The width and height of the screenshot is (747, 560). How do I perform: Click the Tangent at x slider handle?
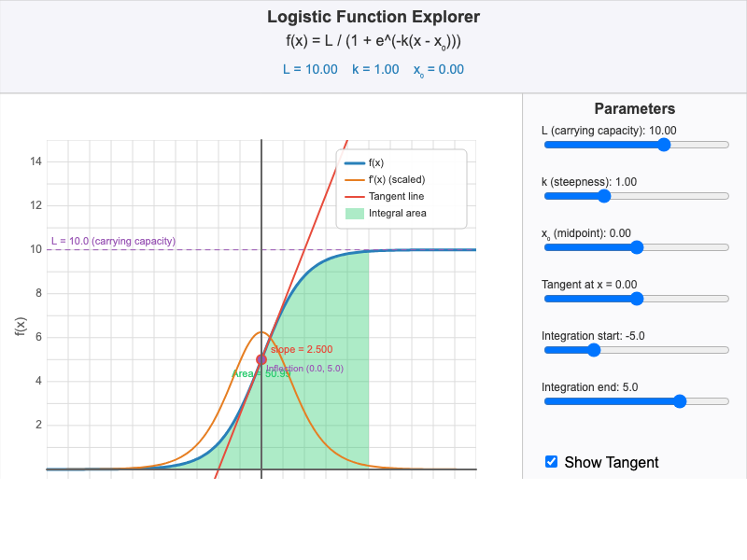tap(637, 299)
